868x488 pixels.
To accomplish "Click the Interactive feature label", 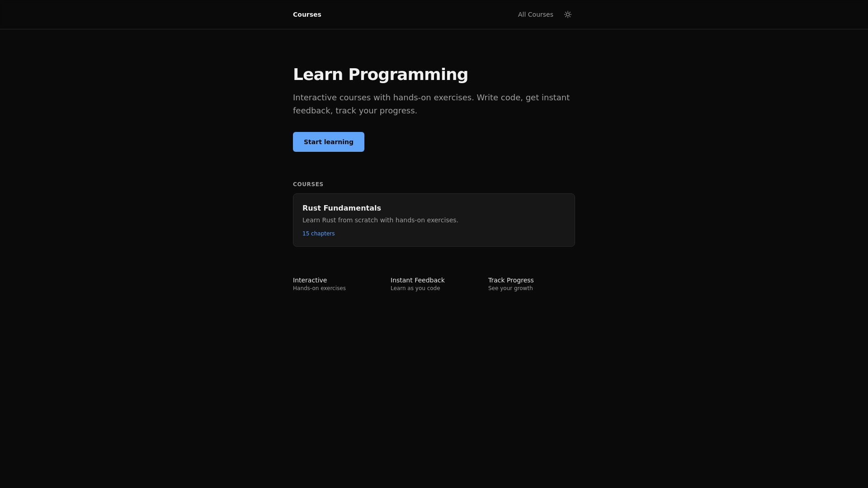I will pos(310,280).
